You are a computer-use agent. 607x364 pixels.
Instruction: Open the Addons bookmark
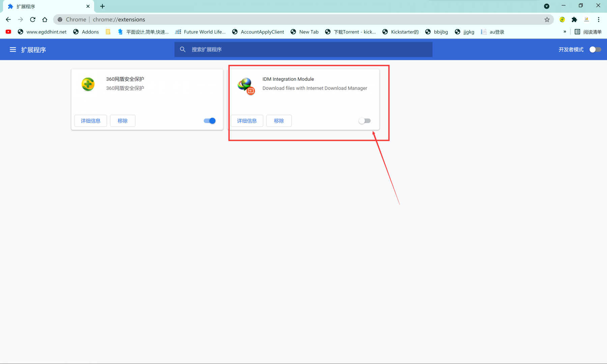pyautogui.click(x=86, y=32)
